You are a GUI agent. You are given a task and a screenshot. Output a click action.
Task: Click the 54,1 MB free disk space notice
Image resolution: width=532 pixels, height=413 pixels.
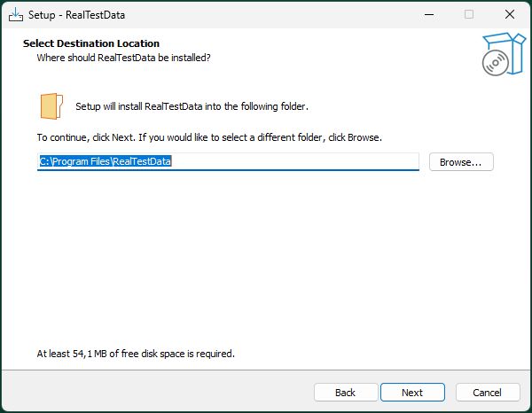tap(136, 354)
